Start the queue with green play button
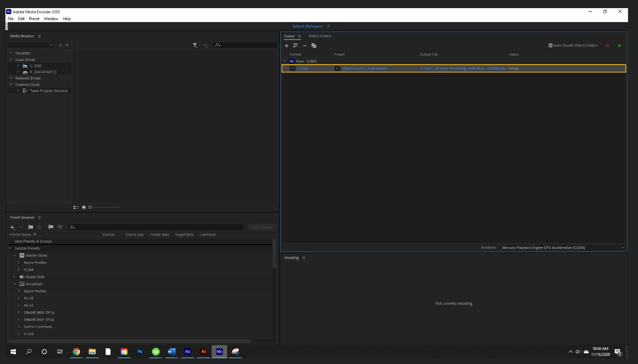The width and height of the screenshot is (638, 364). click(619, 46)
